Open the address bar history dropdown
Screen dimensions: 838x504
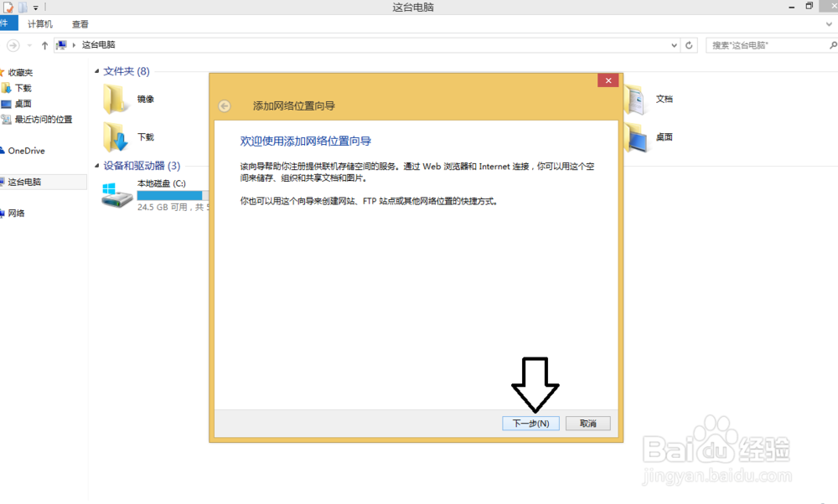674,44
